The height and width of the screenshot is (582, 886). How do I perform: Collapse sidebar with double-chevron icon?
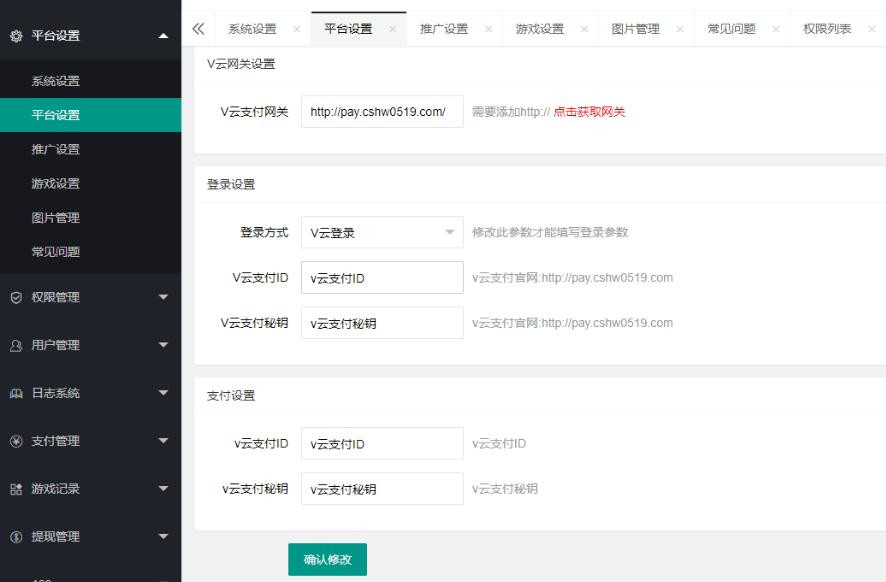pyautogui.click(x=198, y=29)
